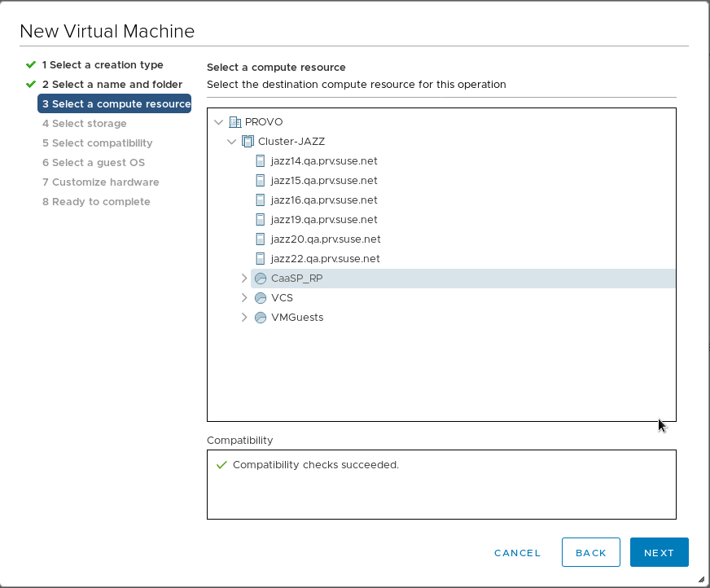Cancel the New Virtual Machine wizard
This screenshot has height=588, width=710.
coord(517,553)
